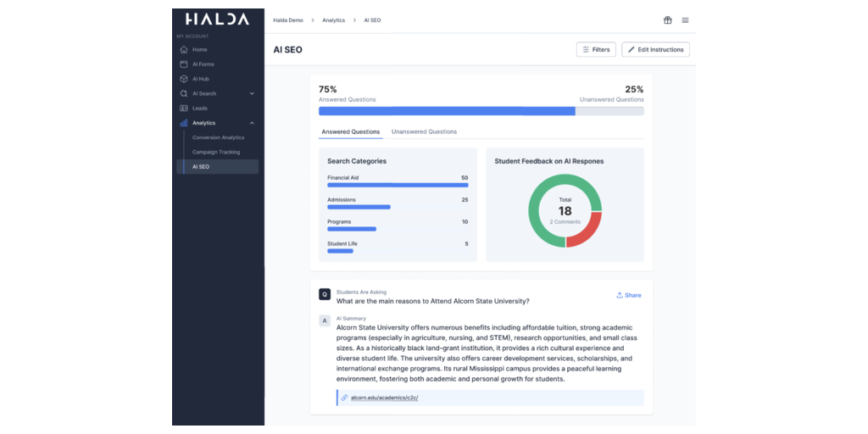Open the hamburger menu icon
Image resolution: width=868 pixels, height=434 pixels.
pyautogui.click(x=685, y=20)
